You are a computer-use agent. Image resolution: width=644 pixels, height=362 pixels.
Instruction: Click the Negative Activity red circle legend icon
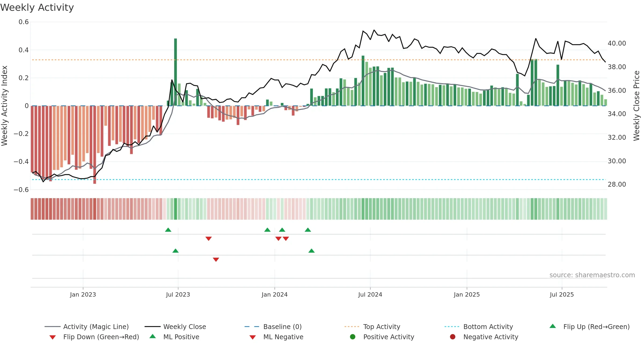[x=453, y=337]
